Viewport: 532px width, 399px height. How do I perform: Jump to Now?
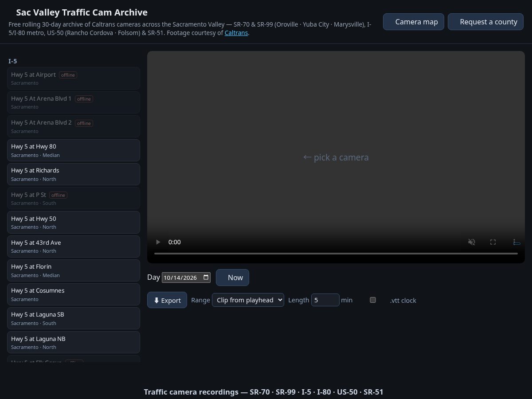click(232, 278)
